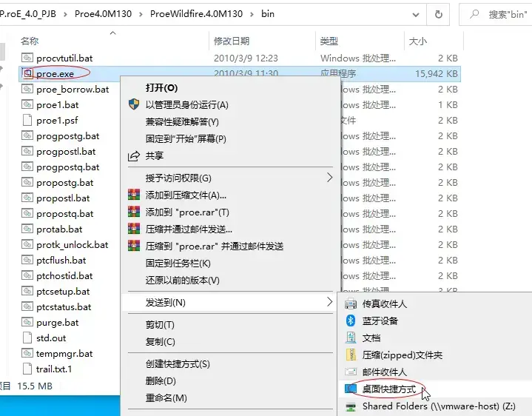Send to 桌面快捷方式 desktop shortcut
This screenshot has width=532, height=416.
pos(435,389)
